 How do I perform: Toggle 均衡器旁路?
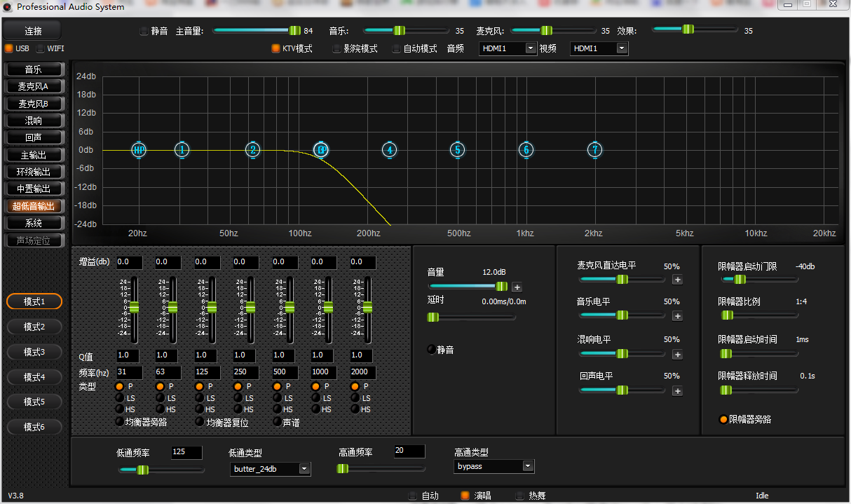click(x=120, y=422)
